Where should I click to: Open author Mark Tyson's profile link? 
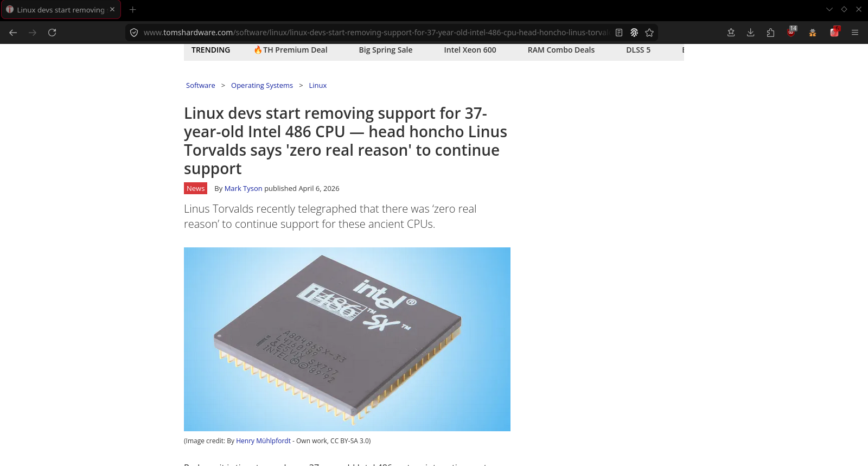[243, 189]
